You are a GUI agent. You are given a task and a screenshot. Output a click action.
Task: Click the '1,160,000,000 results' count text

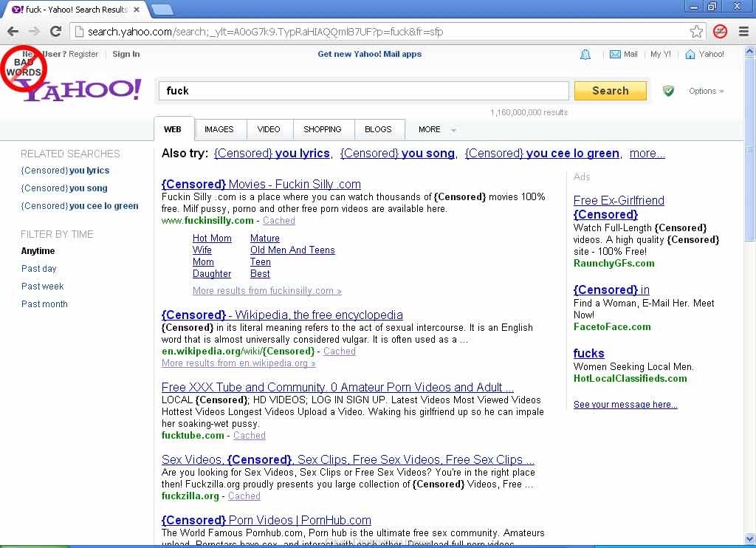(529, 112)
